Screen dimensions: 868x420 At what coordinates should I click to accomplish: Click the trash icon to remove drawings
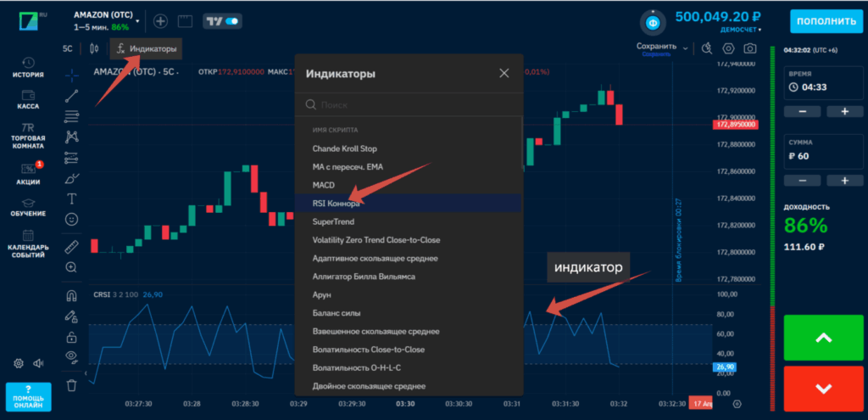72,385
